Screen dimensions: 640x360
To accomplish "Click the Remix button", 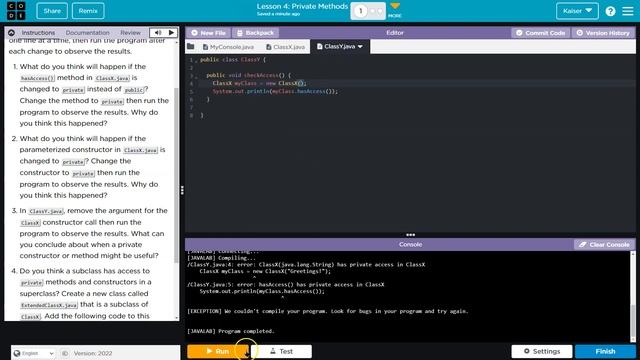I will point(88,11).
